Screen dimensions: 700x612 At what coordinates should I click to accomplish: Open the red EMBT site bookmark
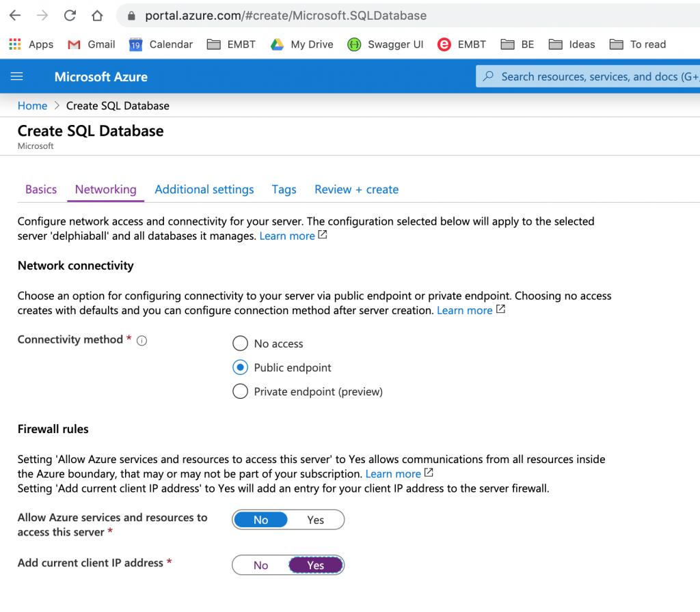click(461, 44)
